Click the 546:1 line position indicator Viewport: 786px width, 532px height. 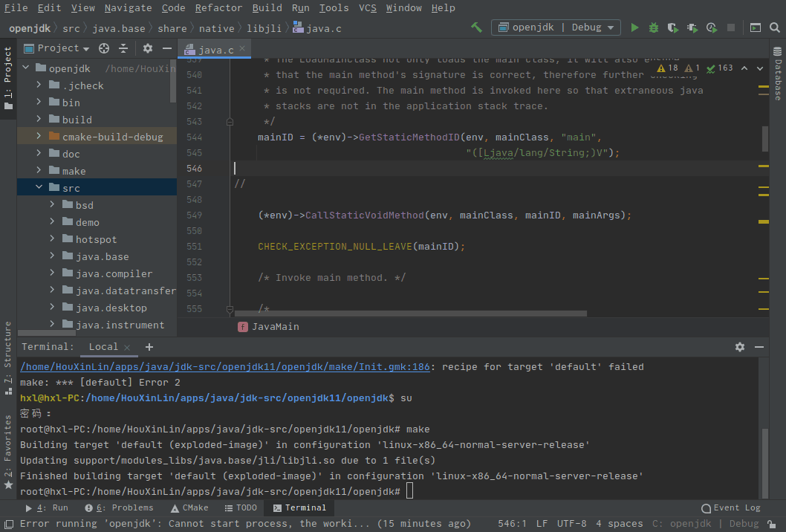tap(513, 524)
